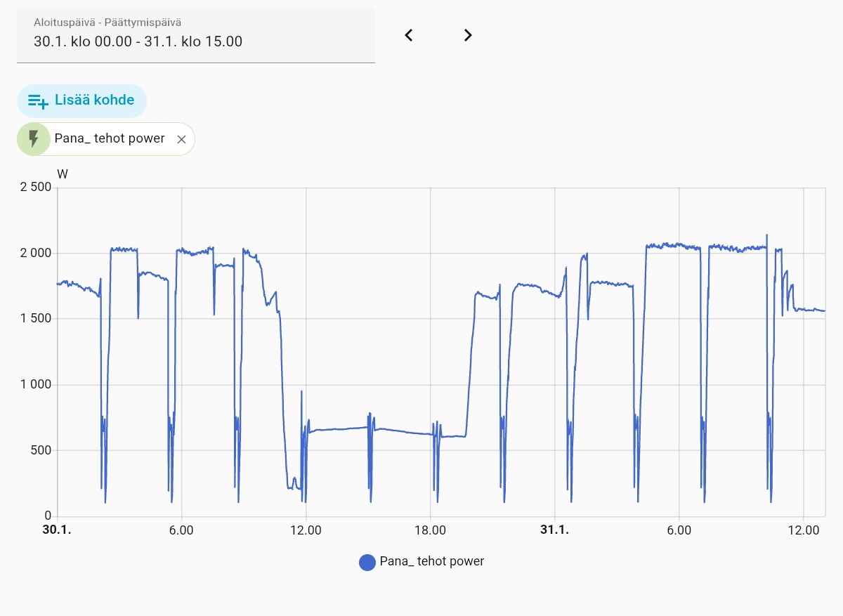This screenshot has width=843, height=616.
Task: Click the W unit label above chart
Action: click(x=63, y=174)
